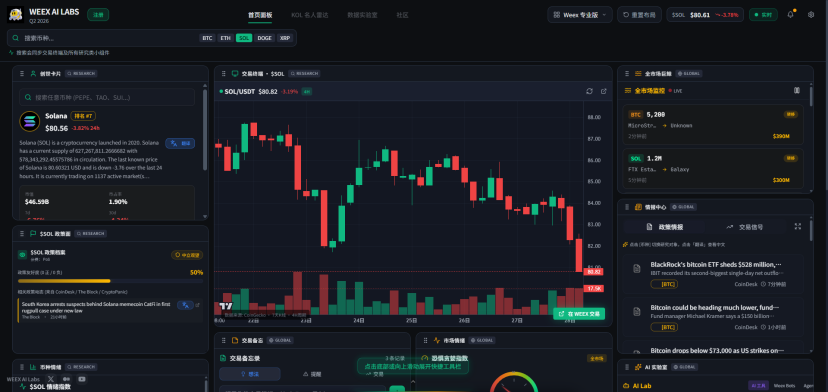
Task: Select the BTC quick coin chip
Action: click(207, 38)
